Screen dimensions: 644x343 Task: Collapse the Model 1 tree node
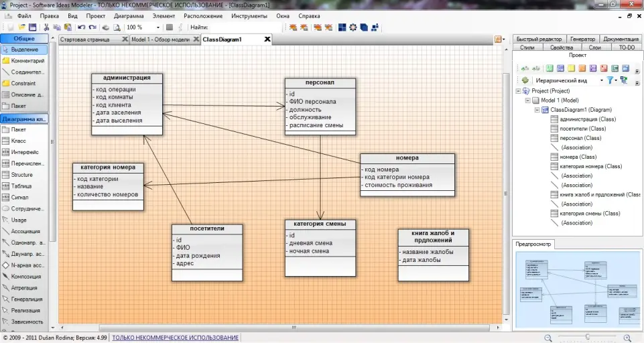(527, 100)
